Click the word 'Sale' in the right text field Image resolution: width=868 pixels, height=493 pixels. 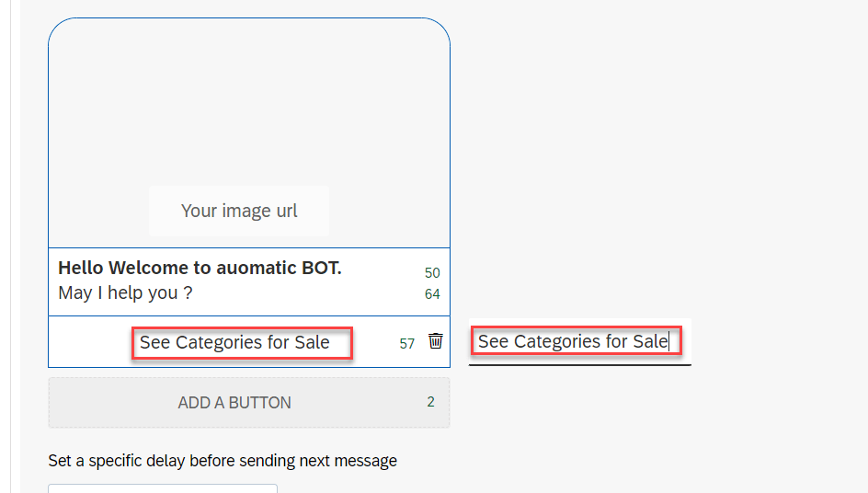[x=649, y=342]
